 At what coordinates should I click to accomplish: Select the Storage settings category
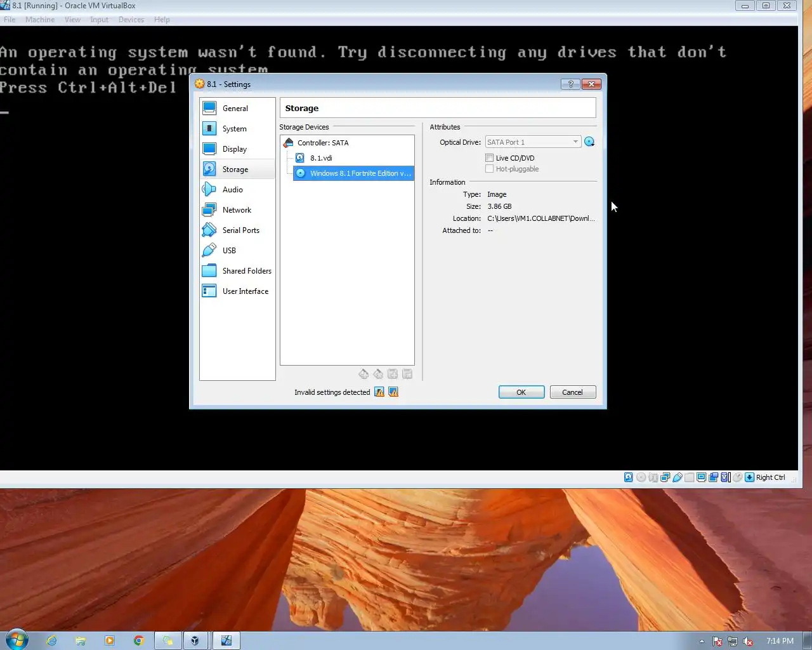coord(237,169)
